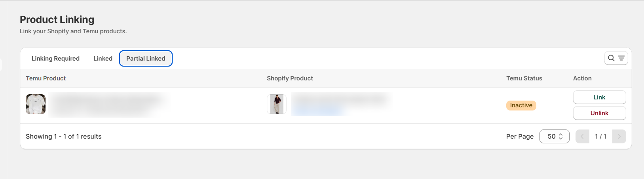Click the Per Page selector arrows
644x179 pixels.
[560, 136]
